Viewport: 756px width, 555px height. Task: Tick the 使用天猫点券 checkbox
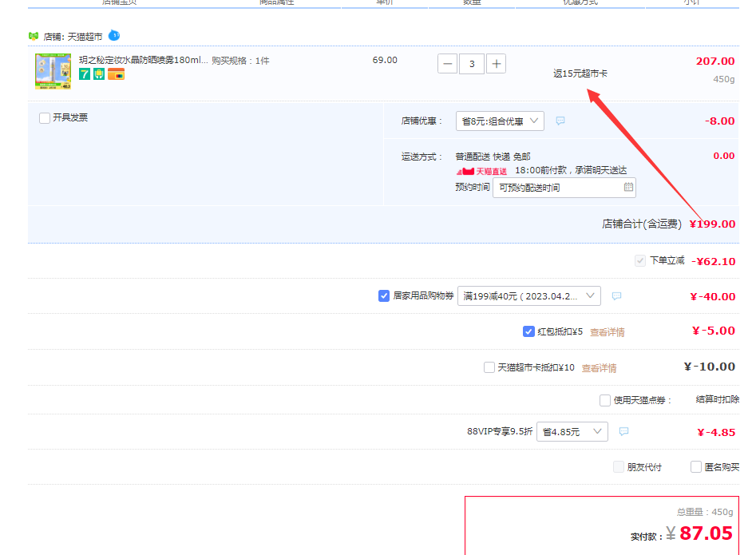(x=605, y=400)
